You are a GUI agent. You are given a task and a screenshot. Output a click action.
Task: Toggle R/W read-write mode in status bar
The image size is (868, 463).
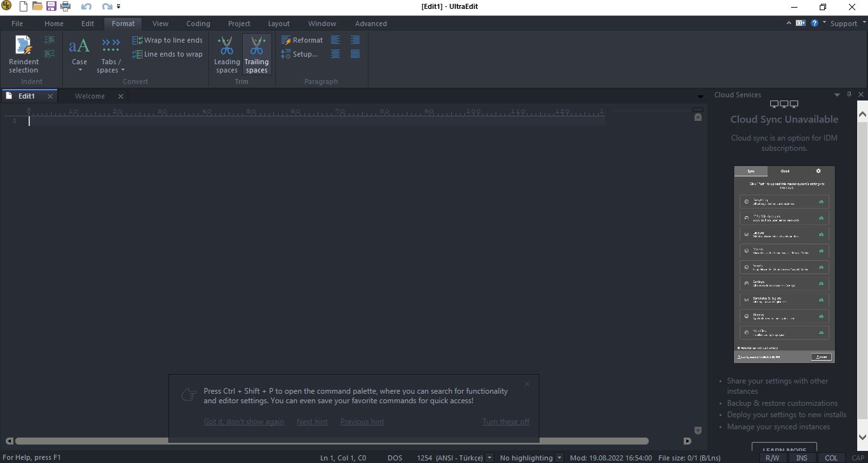pos(772,457)
